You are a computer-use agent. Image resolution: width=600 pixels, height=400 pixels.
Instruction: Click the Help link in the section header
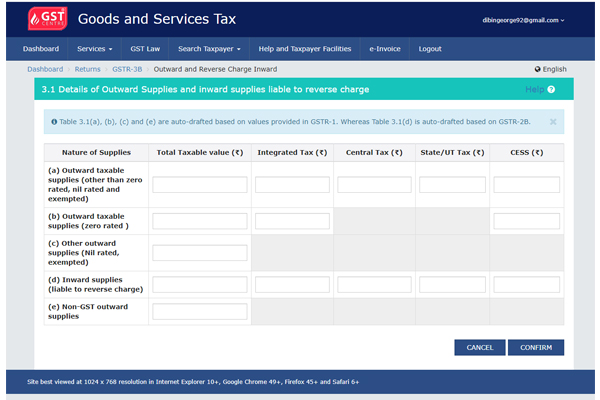coord(535,90)
